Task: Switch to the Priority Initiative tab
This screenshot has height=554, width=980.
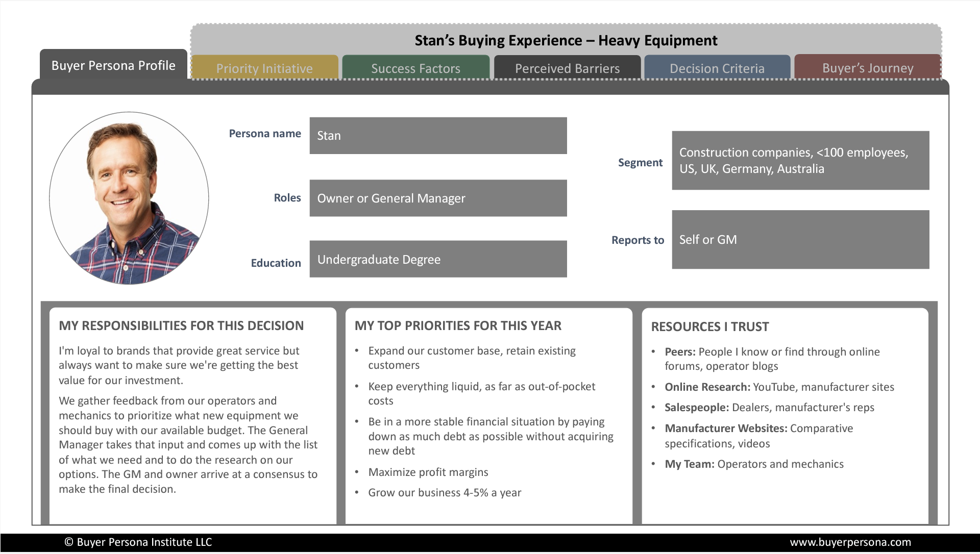Action: (x=264, y=68)
